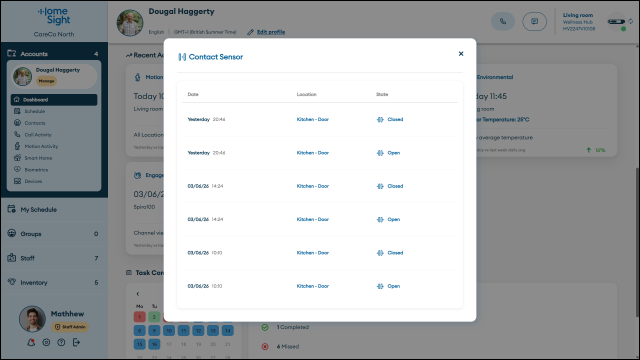Expand the Inventory section

point(54,282)
